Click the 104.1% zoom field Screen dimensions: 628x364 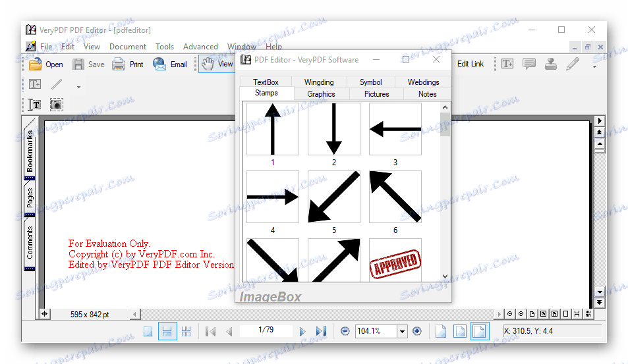point(376,331)
